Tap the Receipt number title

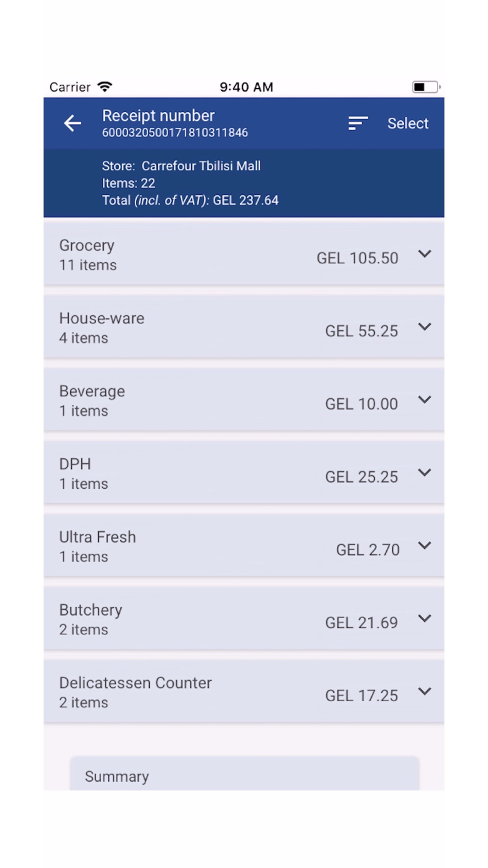[x=158, y=116]
